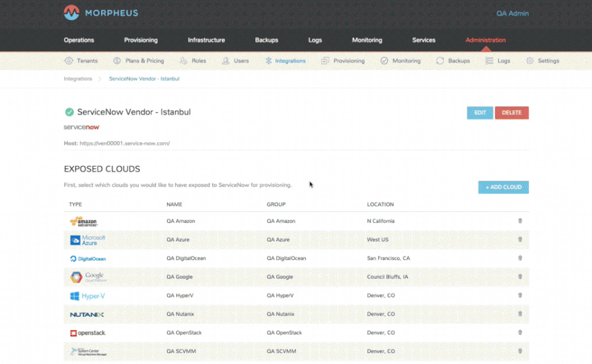This screenshot has width=592, height=364.
Task: Open the Operations menu
Action: (x=79, y=40)
